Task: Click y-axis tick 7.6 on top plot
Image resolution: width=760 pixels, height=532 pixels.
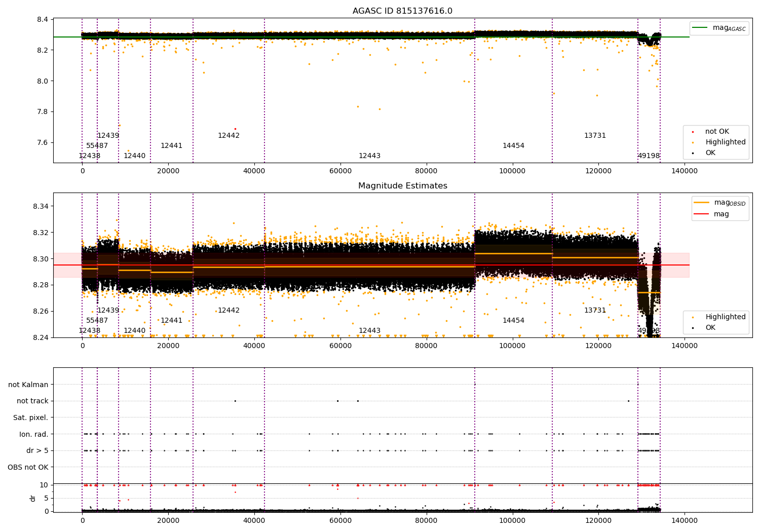Action: point(43,142)
